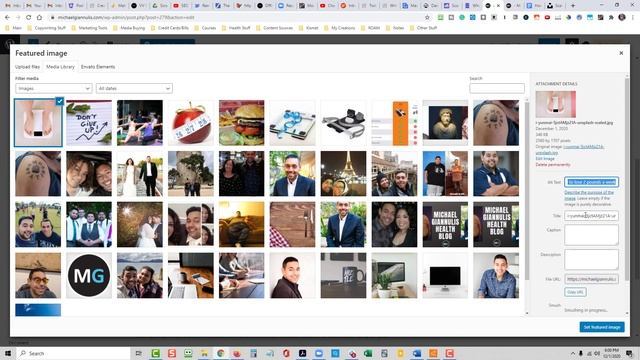This screenshot has width=640, height=360.
Task: Select the Don't Give Up note image
Action: coord(89,123)
